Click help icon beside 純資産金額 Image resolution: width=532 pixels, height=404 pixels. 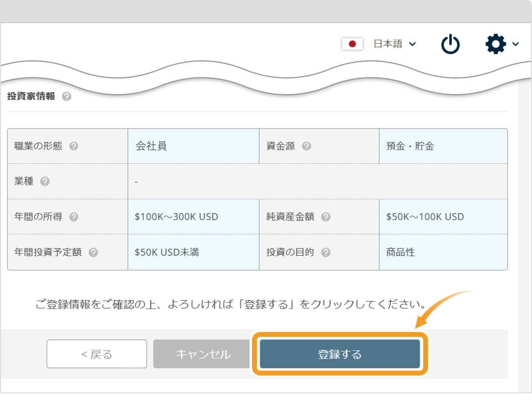pyautogui.click(x=325, y=217)
